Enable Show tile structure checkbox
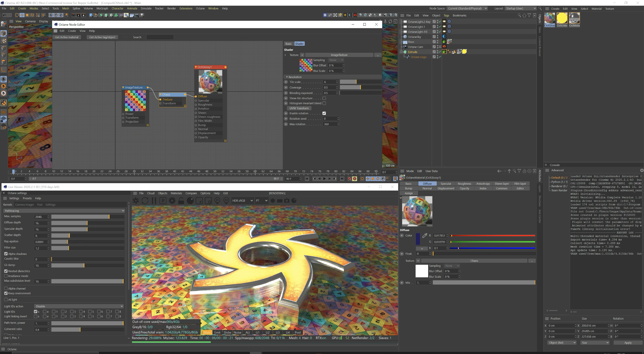Screen dimensions: 644x354 point(324,98)
